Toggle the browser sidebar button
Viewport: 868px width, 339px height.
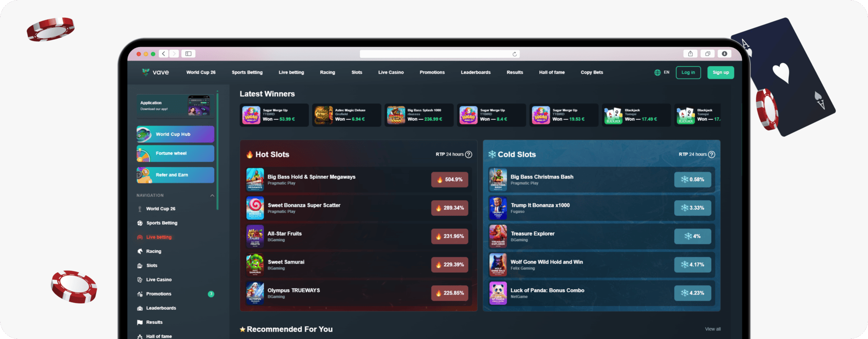pos(189,54)
